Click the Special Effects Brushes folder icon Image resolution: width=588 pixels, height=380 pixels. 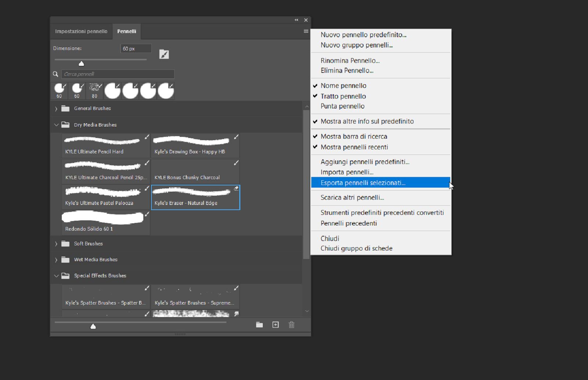[x=65, y=276]
